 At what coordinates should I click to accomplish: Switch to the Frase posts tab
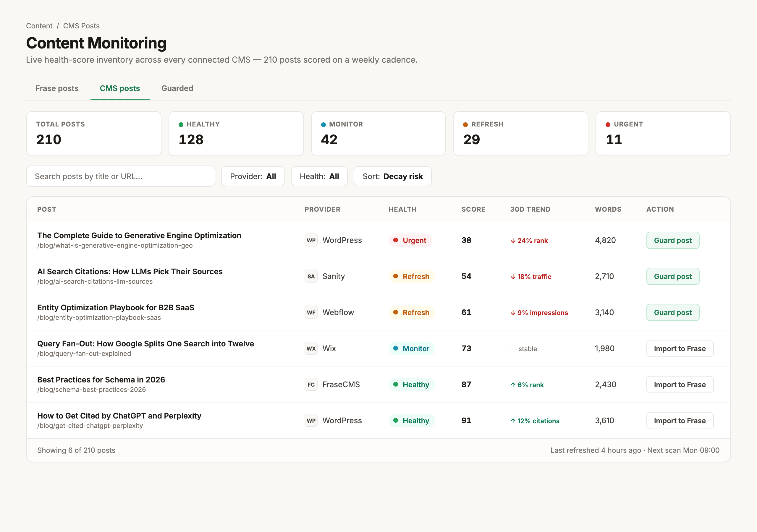(57, 88)
